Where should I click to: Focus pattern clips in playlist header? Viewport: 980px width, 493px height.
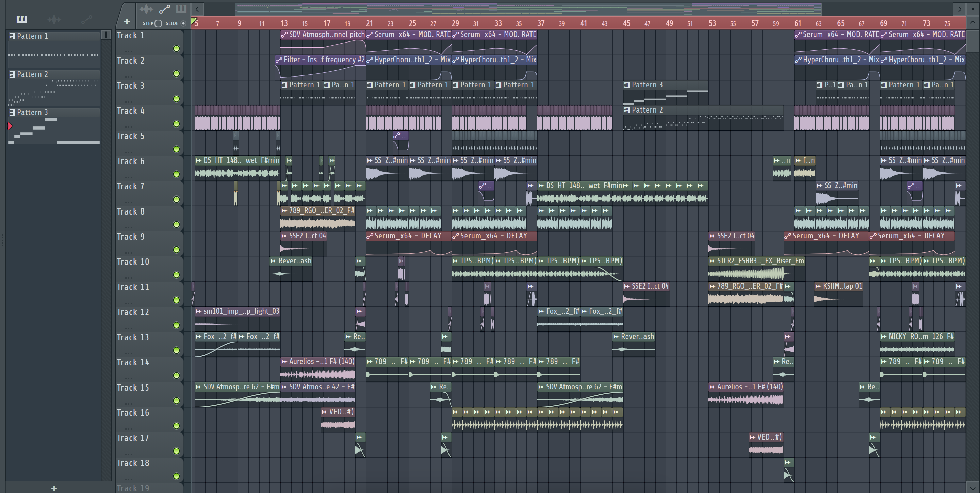click(181, 9)
